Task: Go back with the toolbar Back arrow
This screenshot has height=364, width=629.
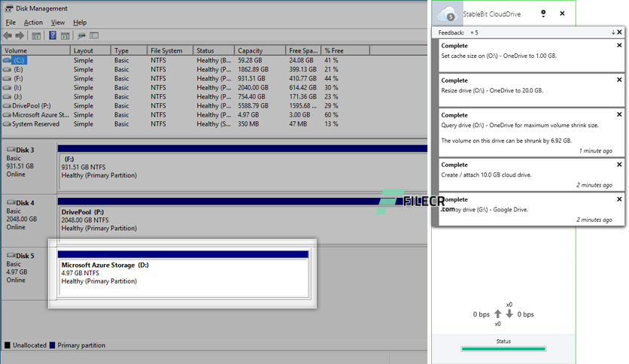Action: [8, 35]
